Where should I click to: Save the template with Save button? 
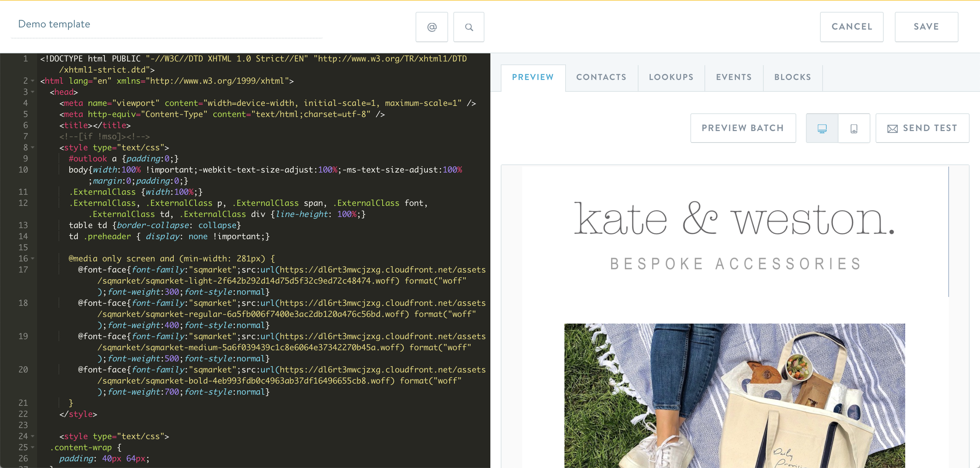tap(926, 27)
